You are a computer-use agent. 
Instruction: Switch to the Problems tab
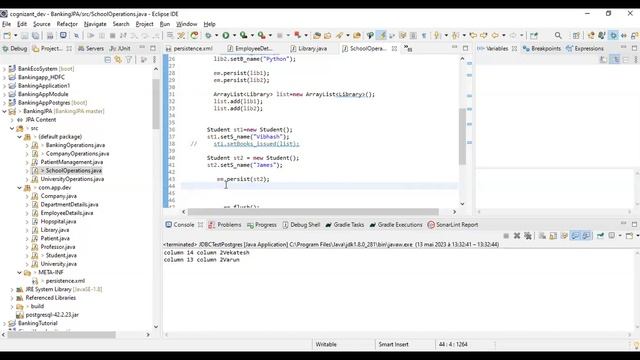(x=225, y=225)
